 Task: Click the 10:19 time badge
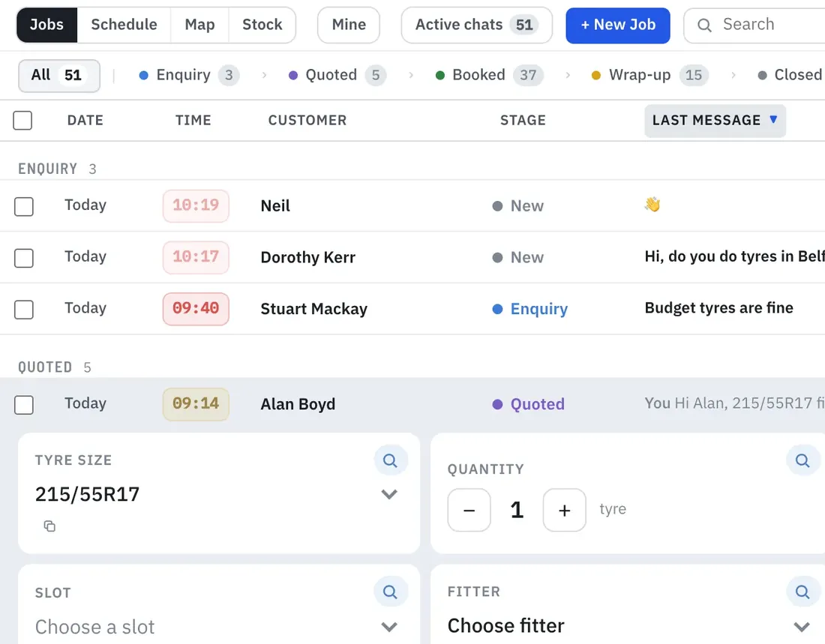point(196,205)
